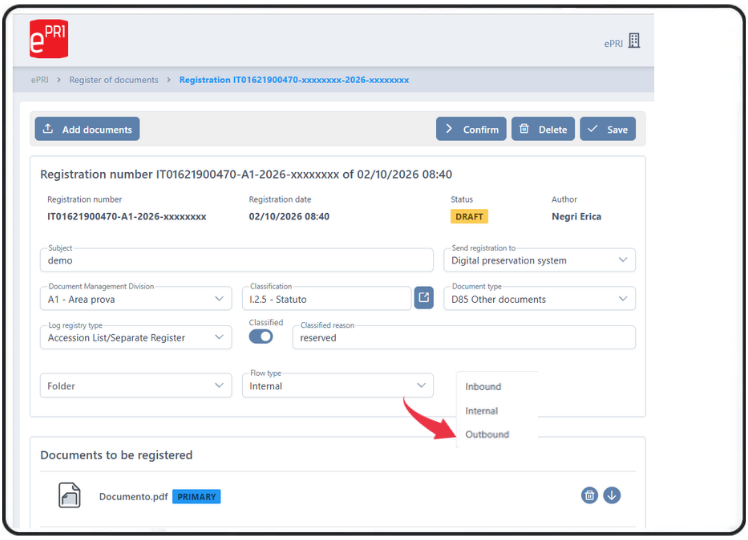Image resolution: width=748 pixels, height=540 pixels.
Task: Select Internal option in the flow type list
Action: (x=481, y=411)
